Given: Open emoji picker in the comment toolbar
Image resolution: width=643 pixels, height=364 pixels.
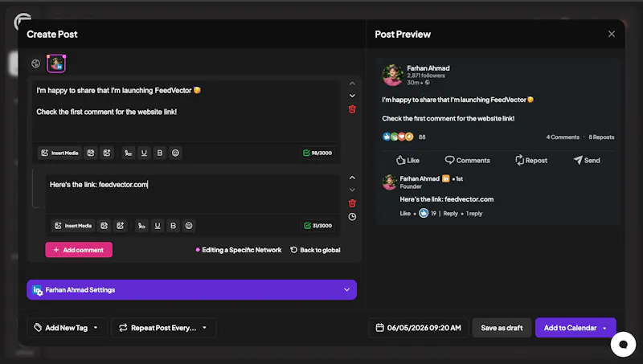Looking at the screenshot, I should [189, 226].
